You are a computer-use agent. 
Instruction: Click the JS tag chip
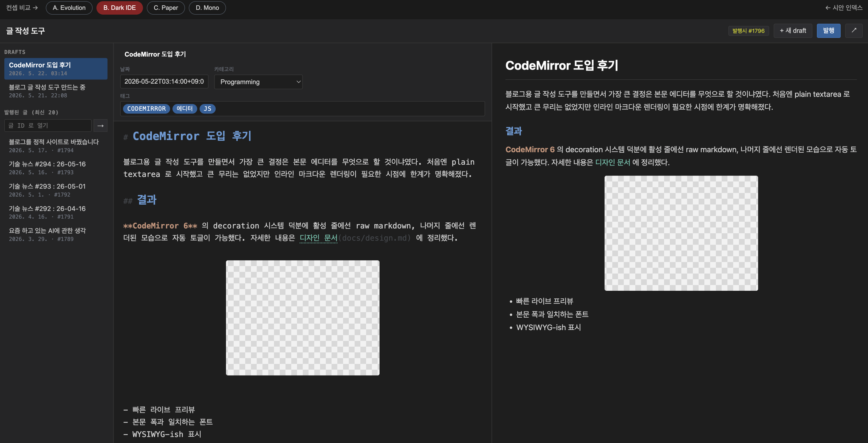[208, 109]
